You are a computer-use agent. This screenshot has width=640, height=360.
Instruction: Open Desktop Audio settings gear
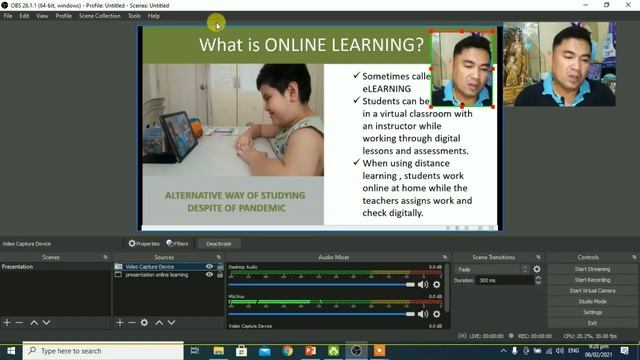click(437, 284)
